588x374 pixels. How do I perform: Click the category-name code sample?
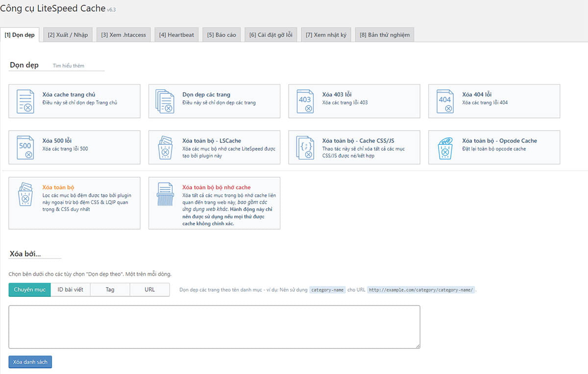327,290
